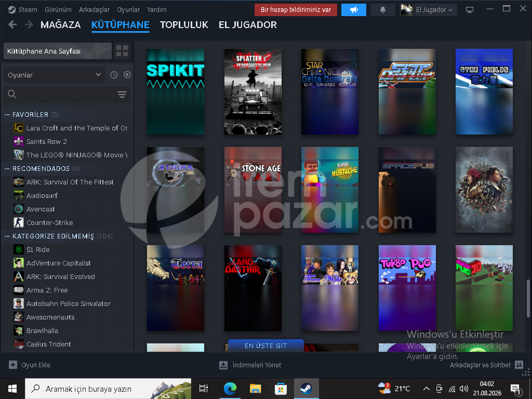This screenshot has height=399, width=532.
Task: Click the Steam taskbar icon
Action: coord(306,389)
